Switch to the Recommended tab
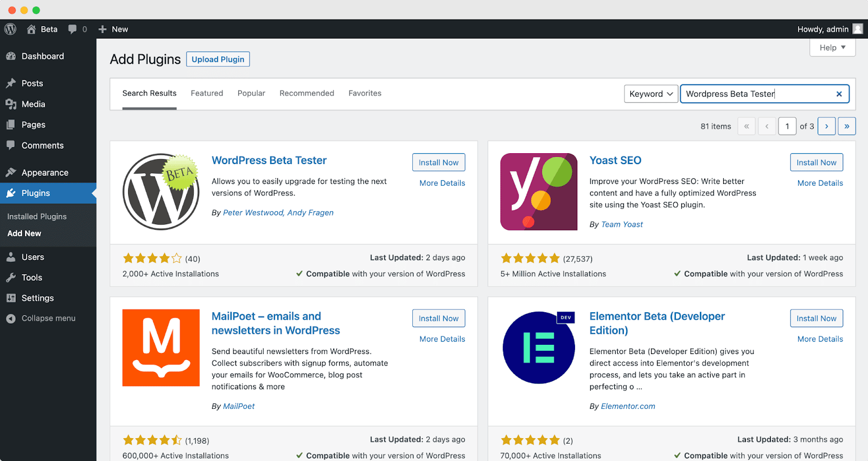868x461 pixels. tap(307, 93)
